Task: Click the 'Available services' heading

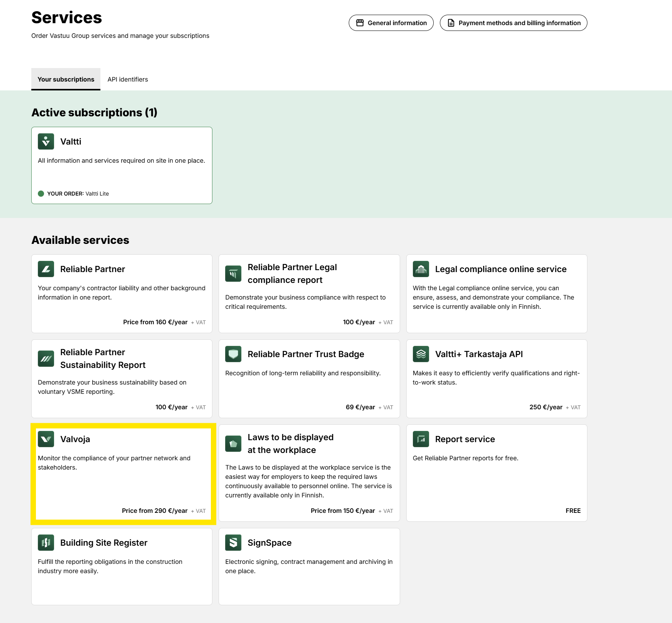Action: 80,240
